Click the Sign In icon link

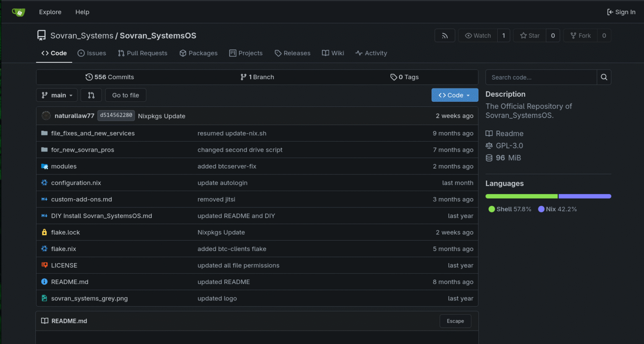click(x=621, y=12)
